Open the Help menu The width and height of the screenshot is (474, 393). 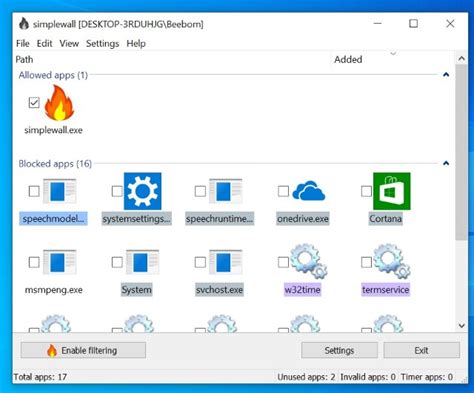pos(136,44)
